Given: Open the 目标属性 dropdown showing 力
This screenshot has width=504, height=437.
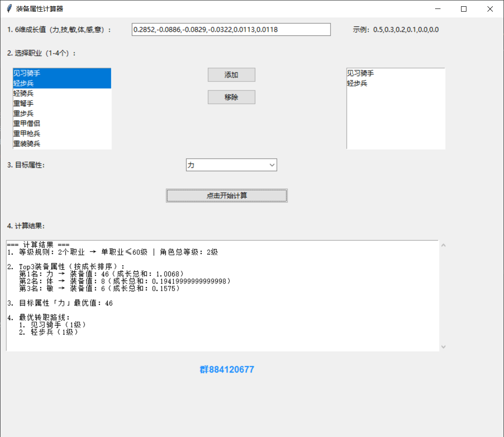Looking at the screenshot, I should click(231, 165).
